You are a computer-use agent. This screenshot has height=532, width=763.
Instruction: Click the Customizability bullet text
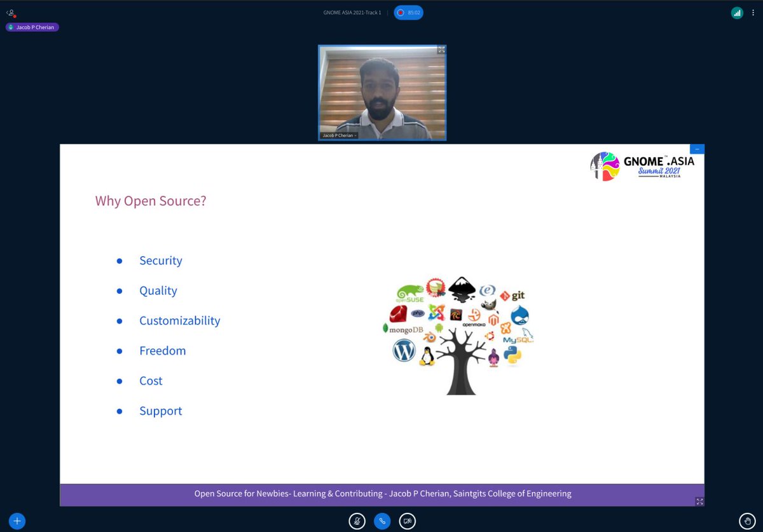pos(180,320)
